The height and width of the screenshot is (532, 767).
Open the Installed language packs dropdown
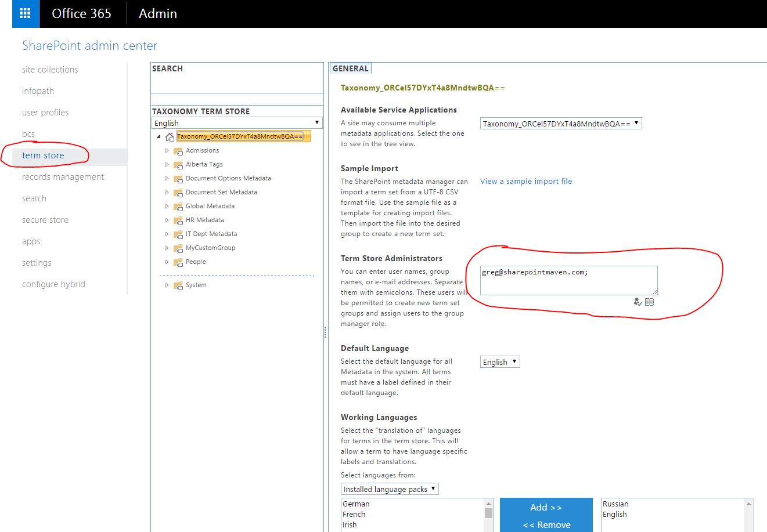(x=389, y=488)
